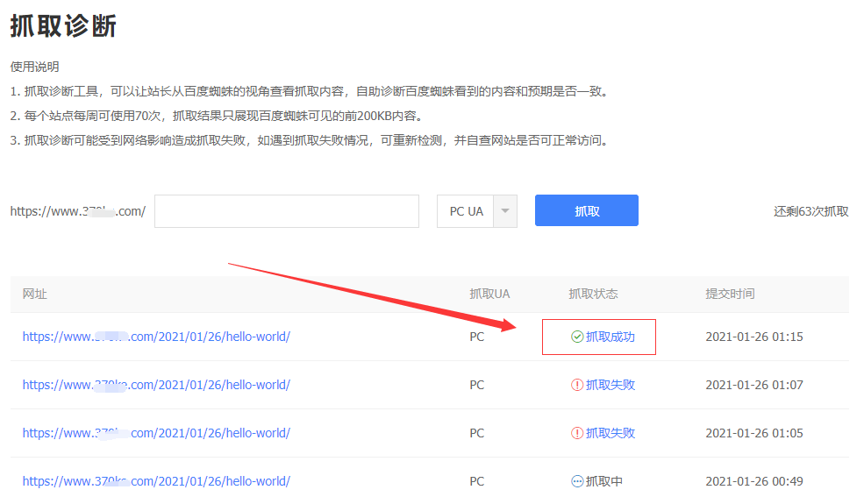
Task: Click the red warning icon in 01:05 row
Action: [x=577, y=433]
